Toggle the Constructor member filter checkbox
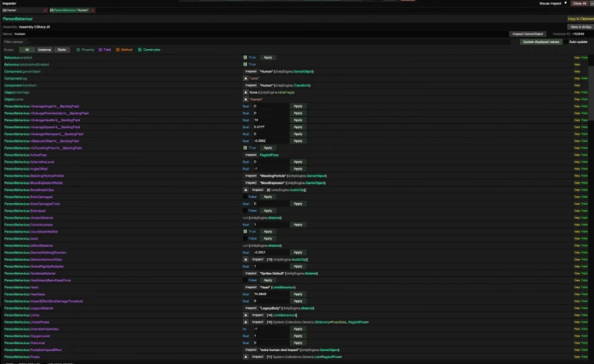Screen dimensions: 594x364 click(x=139, y=50)
